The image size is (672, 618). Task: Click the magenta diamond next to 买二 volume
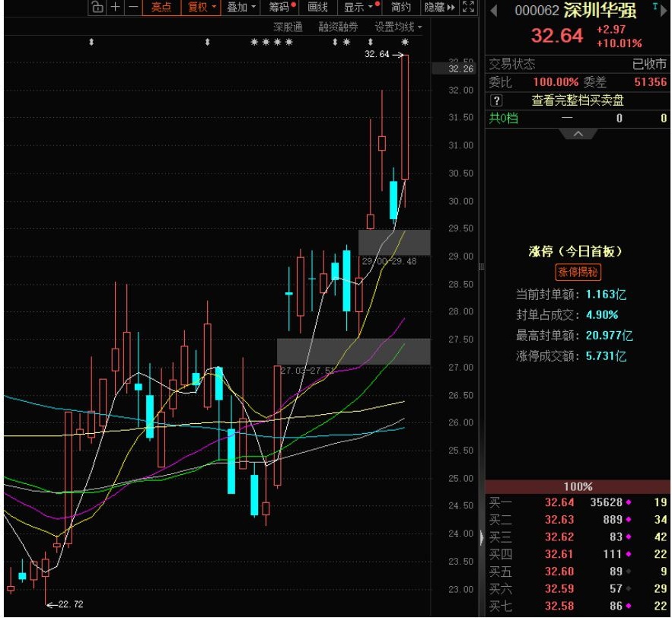[629, 519]
